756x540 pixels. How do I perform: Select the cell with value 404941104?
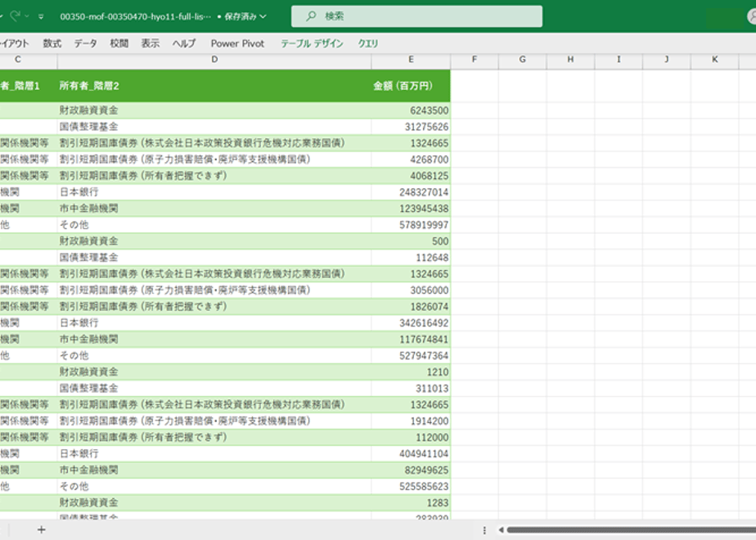[x=411, y=454]
